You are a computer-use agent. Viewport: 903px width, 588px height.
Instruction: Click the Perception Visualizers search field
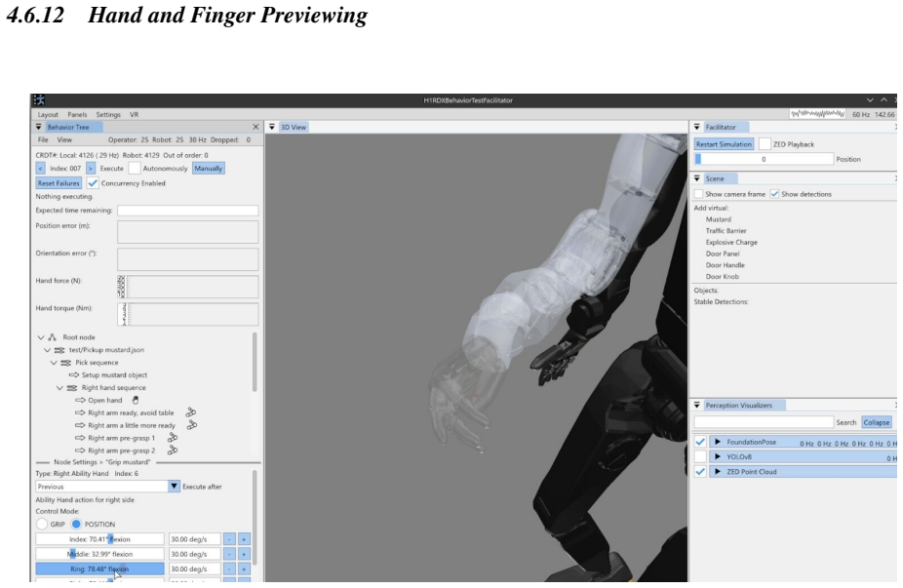763,422
